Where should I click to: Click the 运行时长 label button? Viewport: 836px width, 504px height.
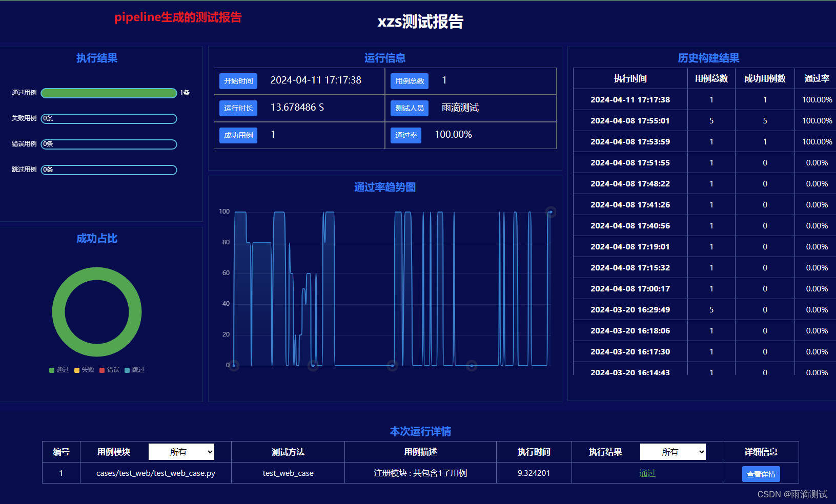click(x=238, y=108)
